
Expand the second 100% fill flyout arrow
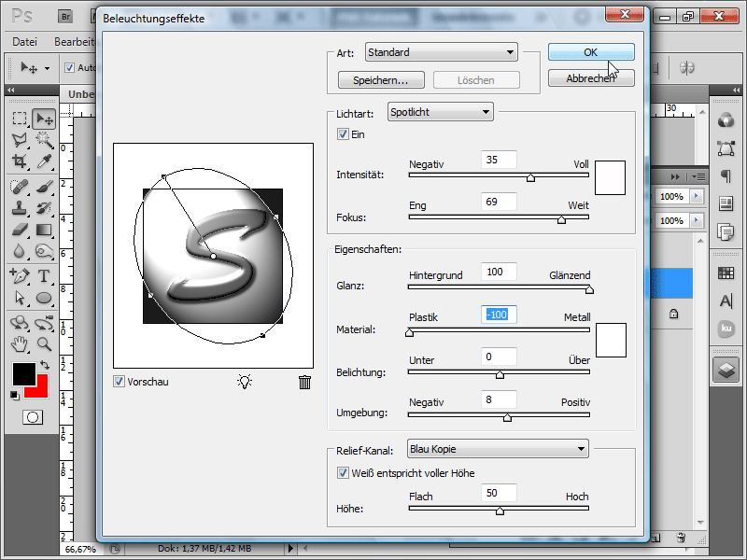(697, 220)
